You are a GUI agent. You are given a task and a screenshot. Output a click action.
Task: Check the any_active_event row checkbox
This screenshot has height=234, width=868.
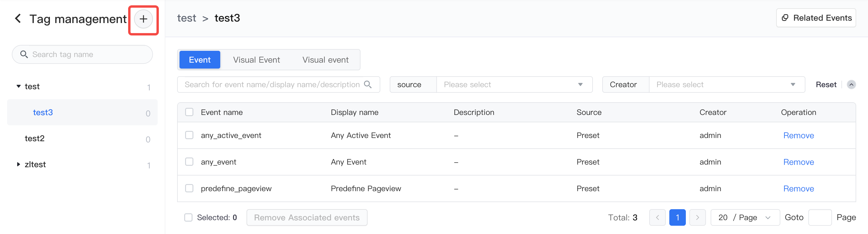click(x=189, y=135)
